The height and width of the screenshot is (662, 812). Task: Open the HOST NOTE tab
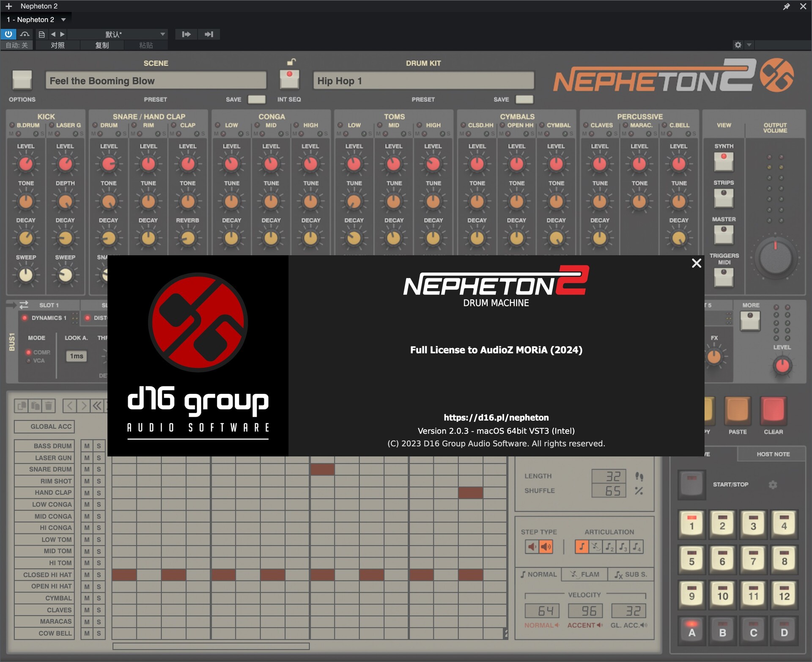pos(773,454)
